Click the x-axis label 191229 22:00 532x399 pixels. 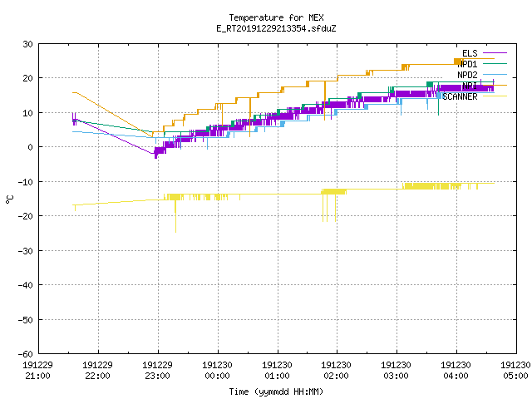click(x=98, y=371)
